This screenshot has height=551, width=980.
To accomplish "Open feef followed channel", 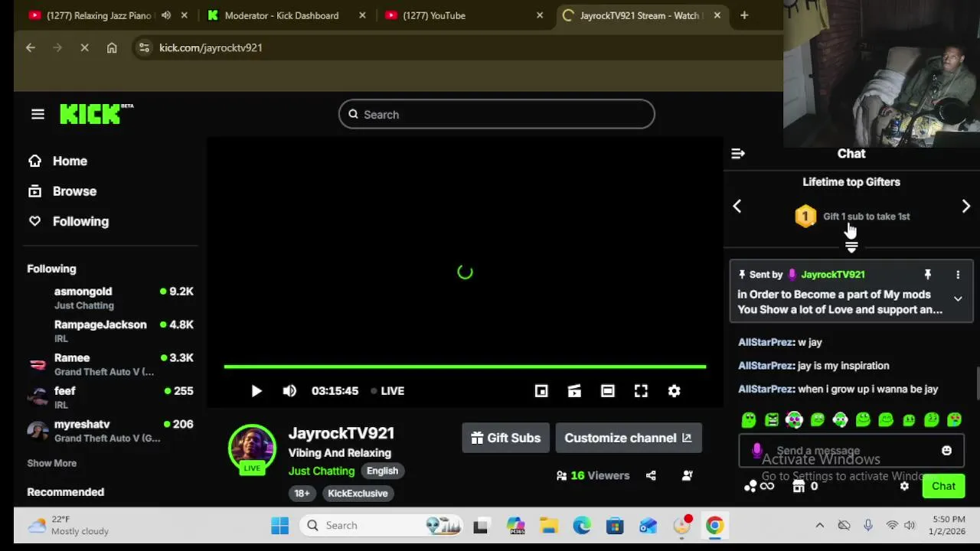I will click(110, 397).
